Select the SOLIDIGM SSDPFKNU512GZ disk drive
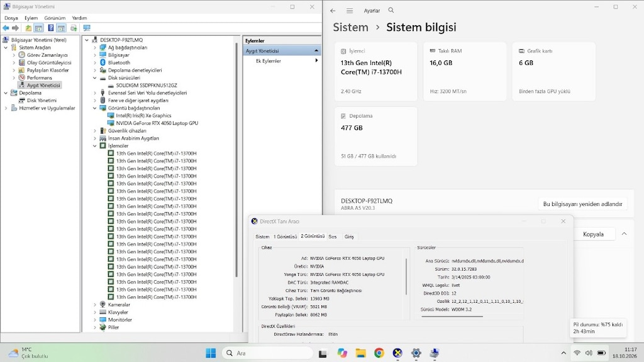Screen dimensions: 644x362 [x=146, y=86]
